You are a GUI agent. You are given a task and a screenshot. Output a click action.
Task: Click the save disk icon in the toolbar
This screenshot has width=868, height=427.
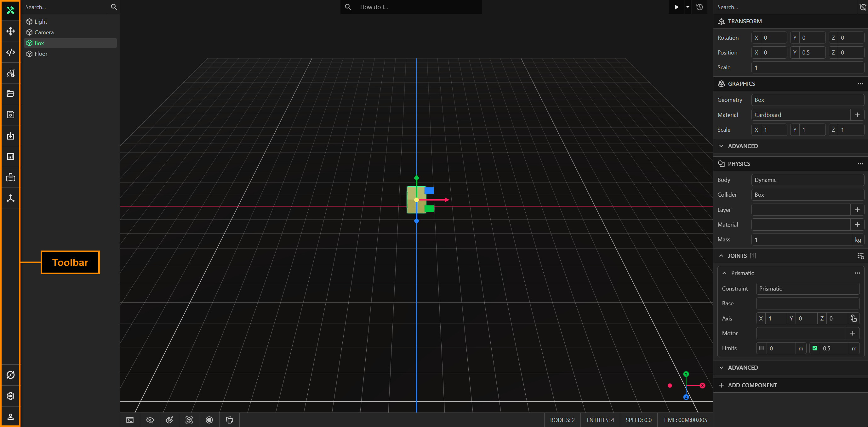pyautogui.click(x=10, y=115)
